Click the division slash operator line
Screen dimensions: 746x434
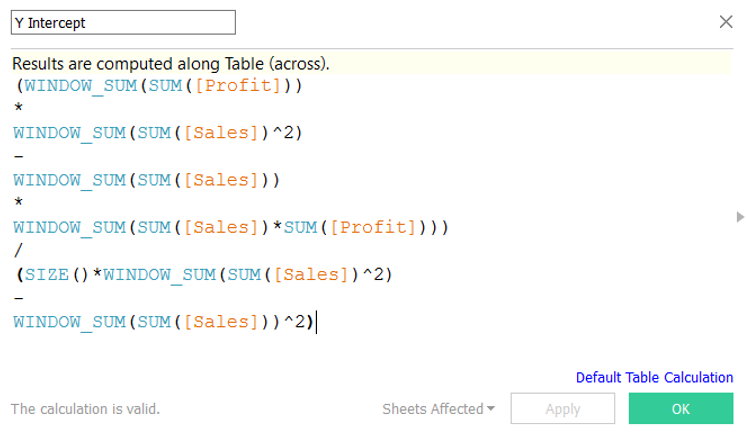point(17,251)
